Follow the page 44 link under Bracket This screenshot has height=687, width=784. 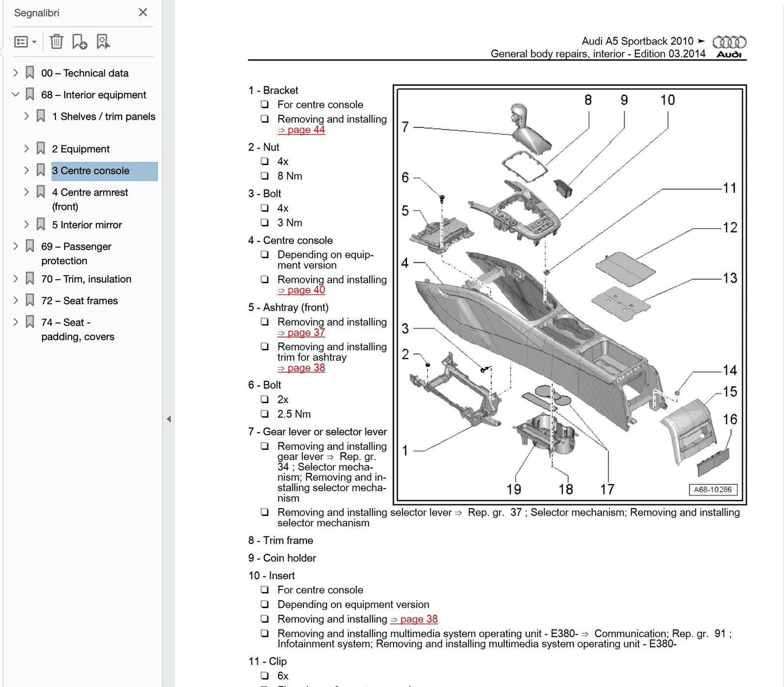pos(301,130)
